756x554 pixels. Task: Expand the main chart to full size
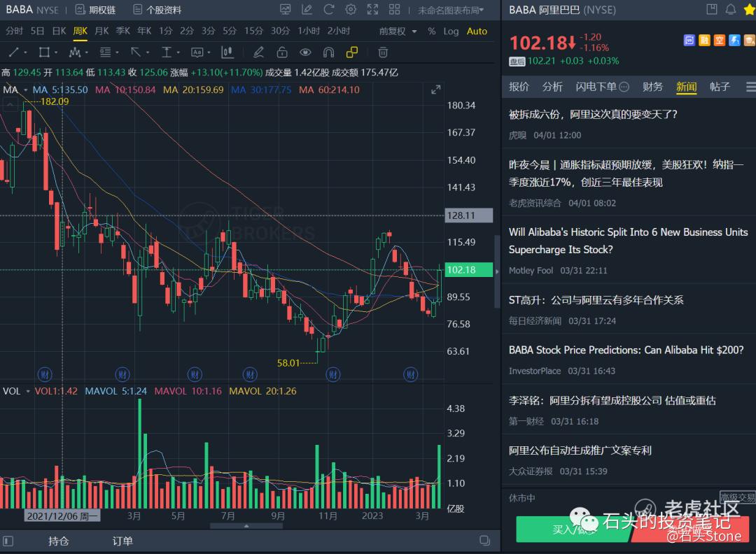coord(436,90)
